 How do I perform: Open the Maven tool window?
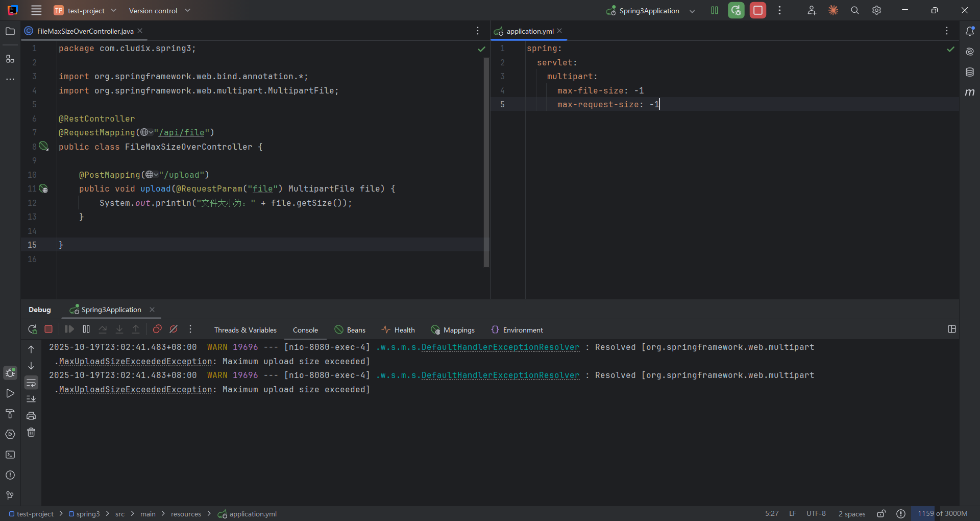(x=970, y=92)
